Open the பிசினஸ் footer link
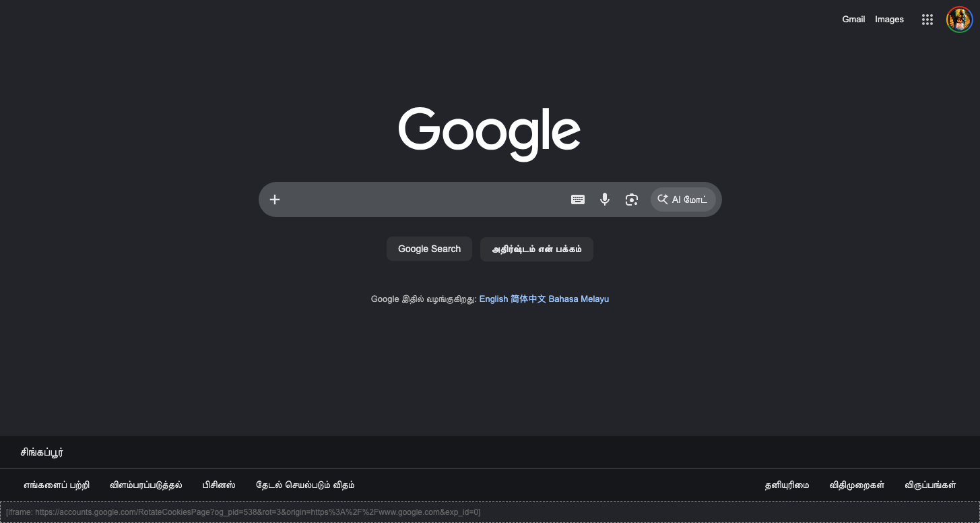Image resolution: width=980 pixels, height=523 pixels. [219, 485]
